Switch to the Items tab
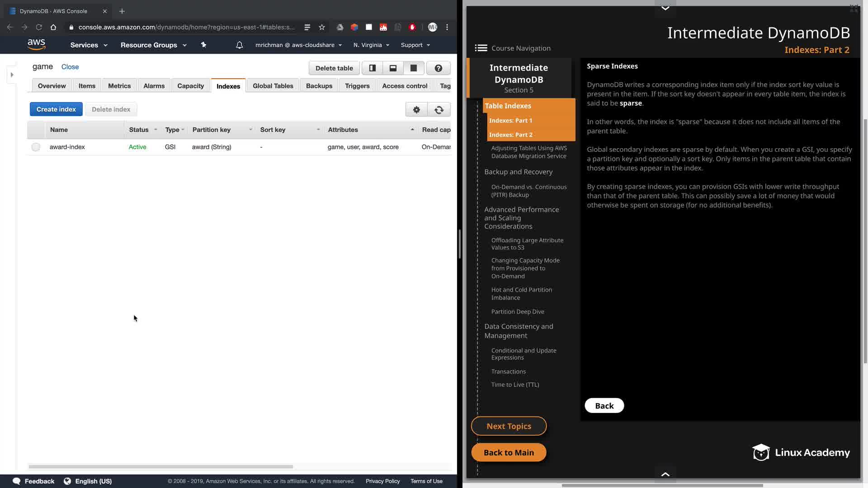Viewport: 868px width, 488px height. tap(87, 86)
